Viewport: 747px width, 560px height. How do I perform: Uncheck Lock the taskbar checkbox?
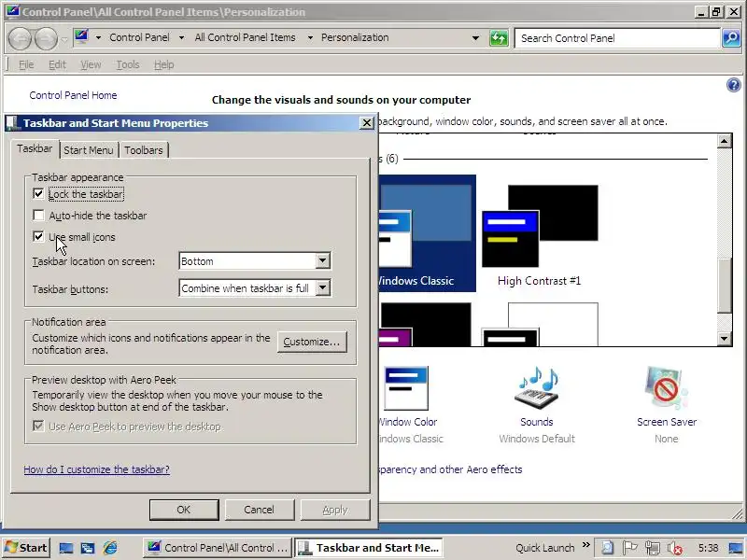(x=38, y=194)
